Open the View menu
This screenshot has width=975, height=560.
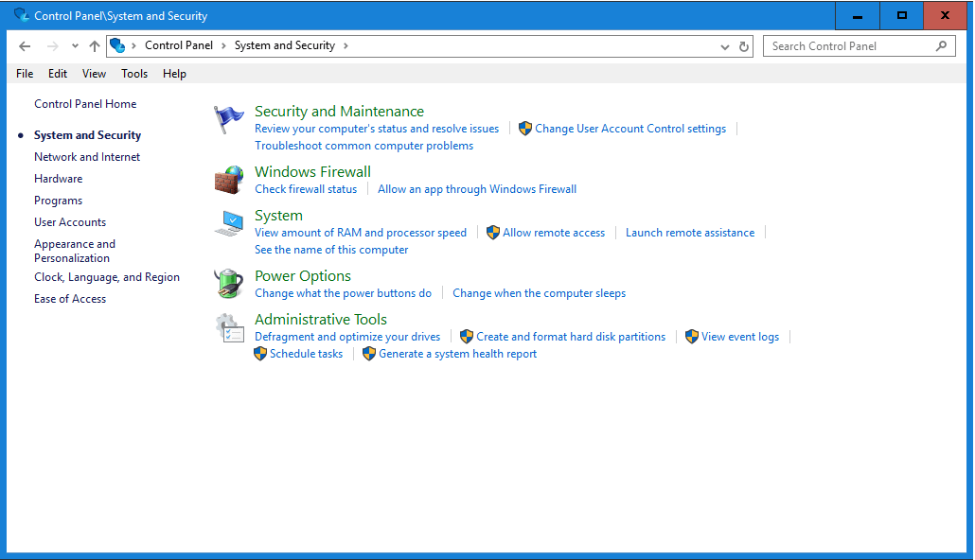pos(94,73)
